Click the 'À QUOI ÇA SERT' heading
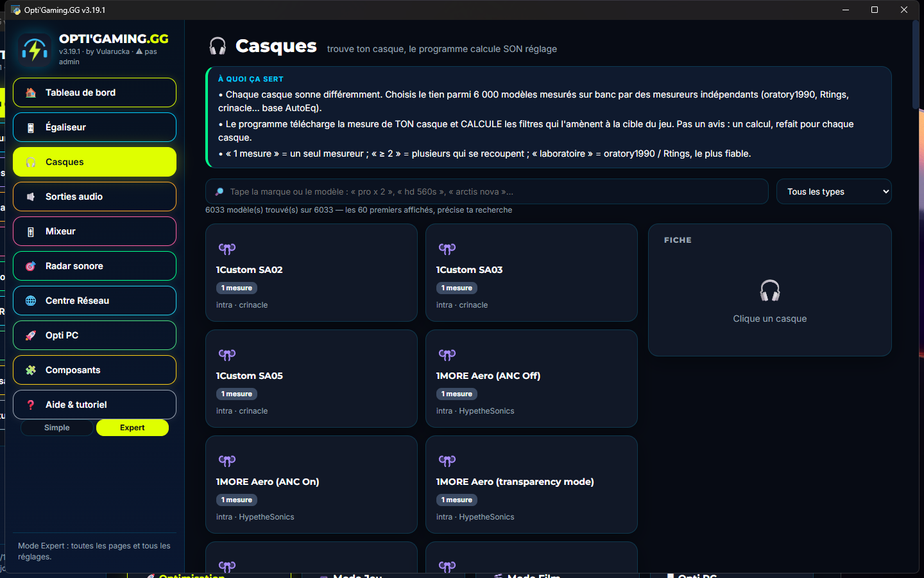The image size is (924, 578). pyautogui.click(x=251, y=79)
